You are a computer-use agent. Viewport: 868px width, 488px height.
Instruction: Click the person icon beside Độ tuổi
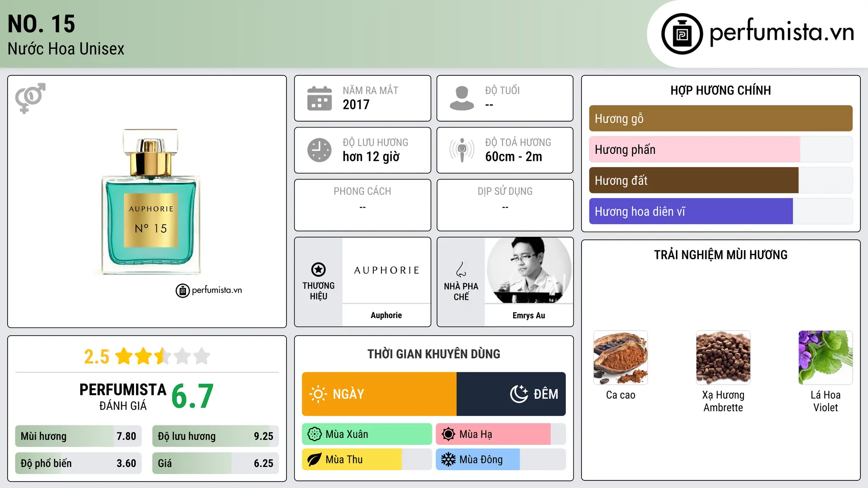click(x=462, y=98)
